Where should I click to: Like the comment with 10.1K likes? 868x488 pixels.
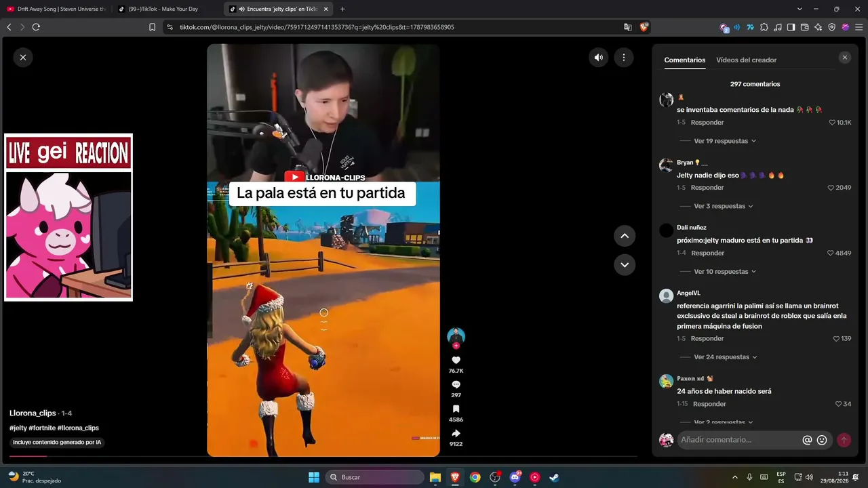click(x=832, y=123)
